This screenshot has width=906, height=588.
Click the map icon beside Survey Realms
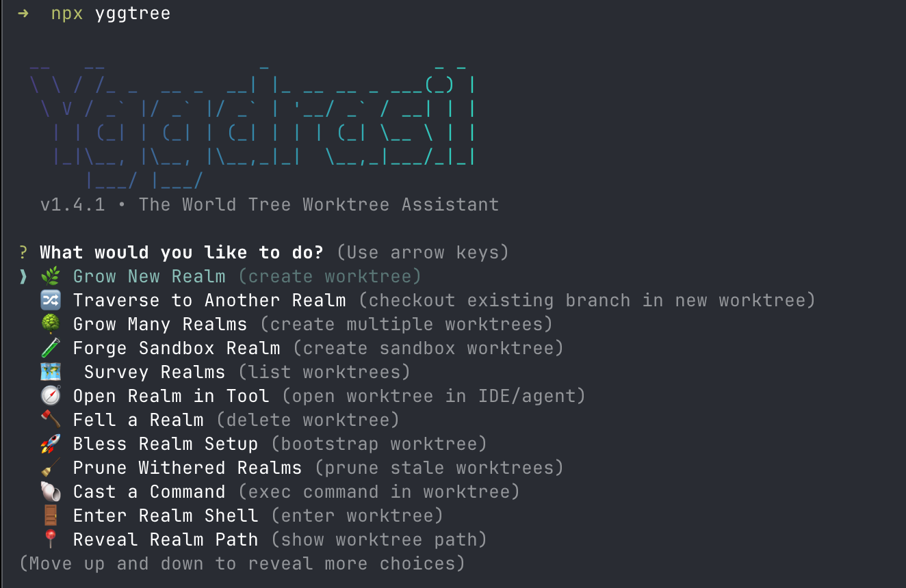coord(51,371)
